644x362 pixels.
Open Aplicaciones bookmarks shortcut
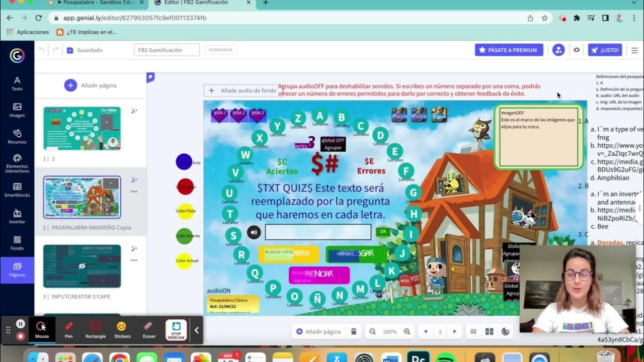pos(28,32)
